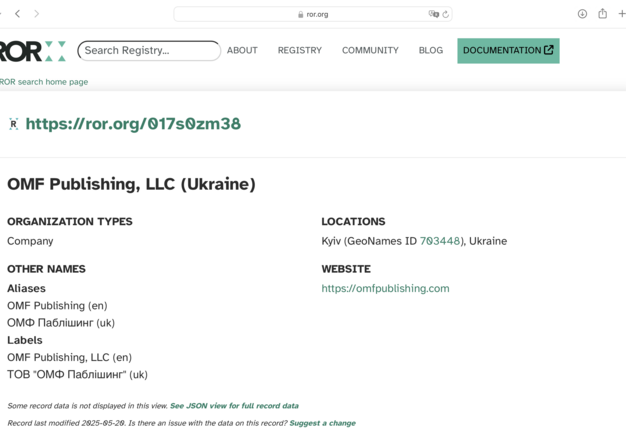Click the Safari forward arrow
Image resolution: width=626 pixels, height=431 pixels.
(x=37, y=14)
